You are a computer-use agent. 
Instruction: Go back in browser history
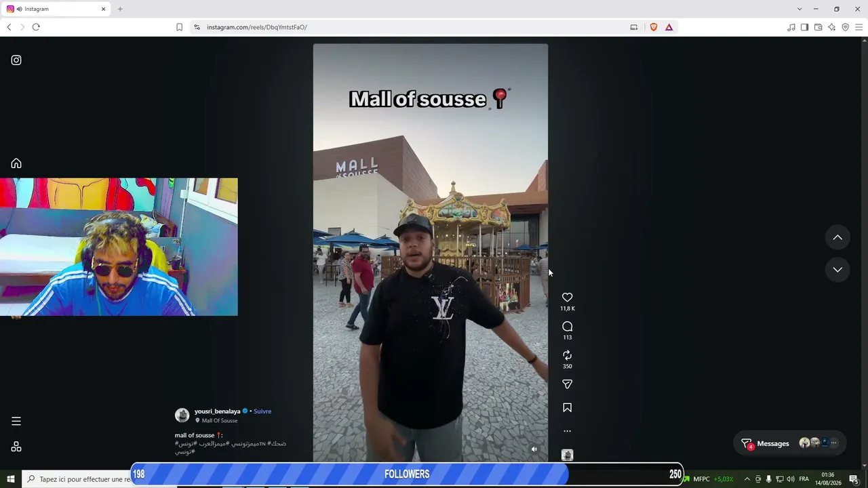[x=9, y=27]
